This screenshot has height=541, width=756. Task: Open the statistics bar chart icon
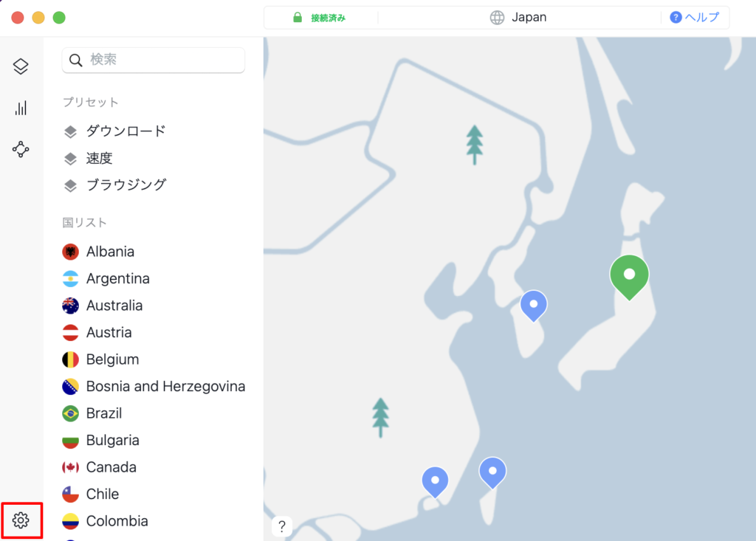[21, 108]
